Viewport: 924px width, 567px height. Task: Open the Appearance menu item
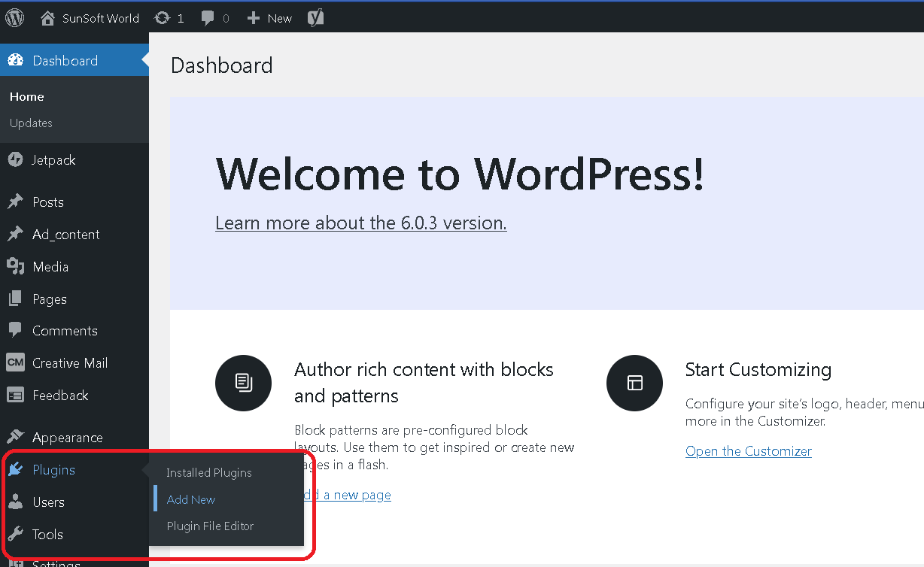point(74,437)
